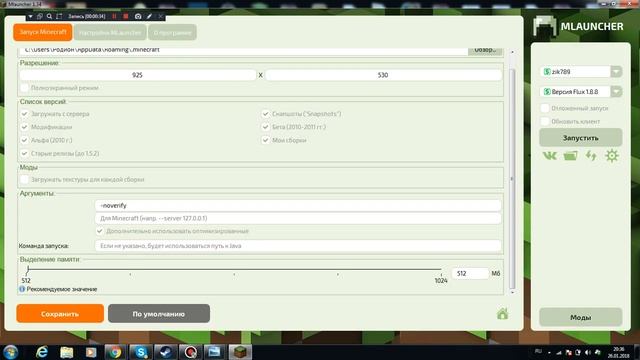Open the VK social link icon
The height and width of the screenshot is (360, 640).
(x=549, y=156)
